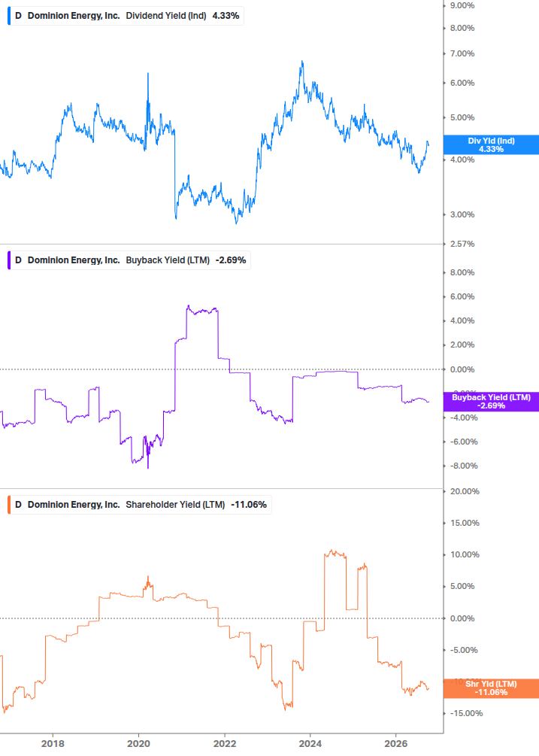Click the 'D' ticker in Dividend Yield legend
The height and width of the screenshot is (756, 539).
(18, 16)
